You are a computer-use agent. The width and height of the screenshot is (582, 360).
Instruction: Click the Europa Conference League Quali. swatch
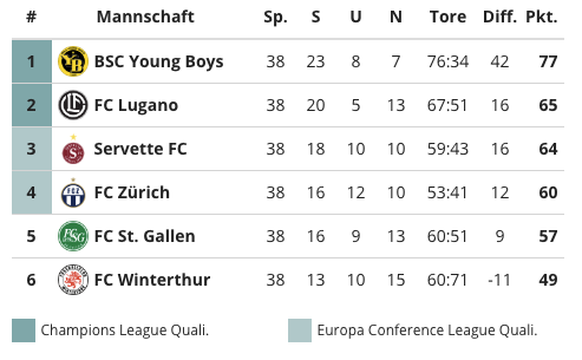[300, 330]
